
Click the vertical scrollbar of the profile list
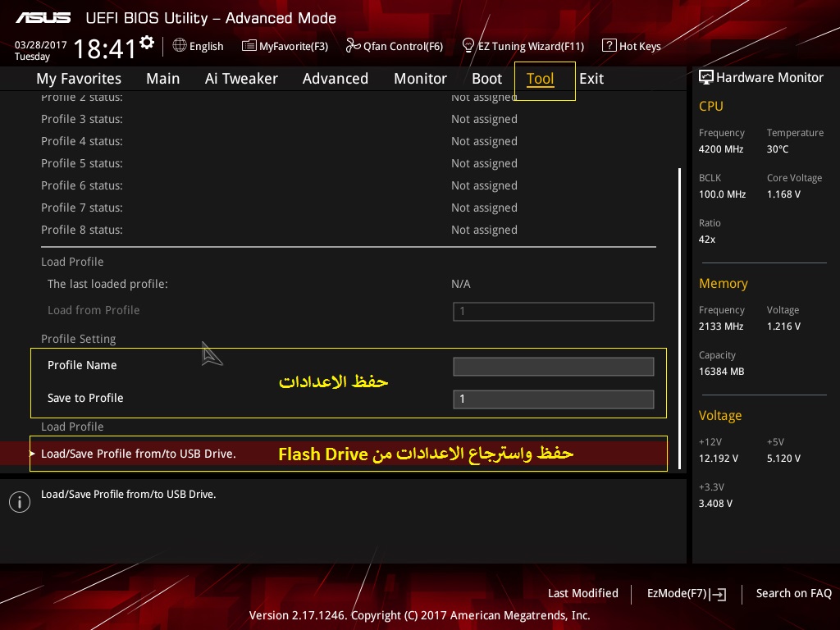click(x=679, y=319)
